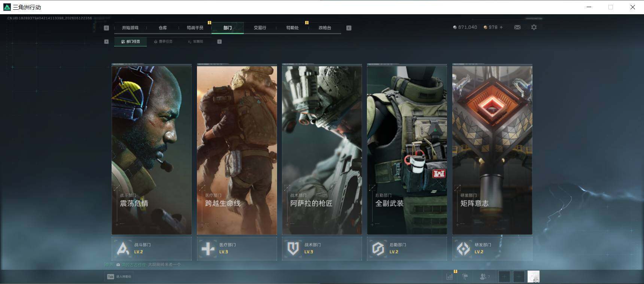Minimize the 三角洲行动 window
644x284 pixels.
click(x=589, y=7)
